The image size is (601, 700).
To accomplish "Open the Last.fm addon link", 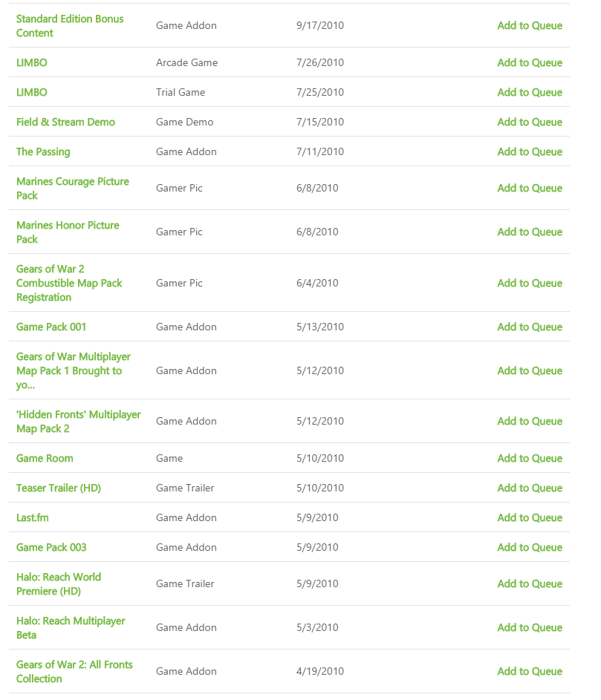I will (x=33, y=518).
